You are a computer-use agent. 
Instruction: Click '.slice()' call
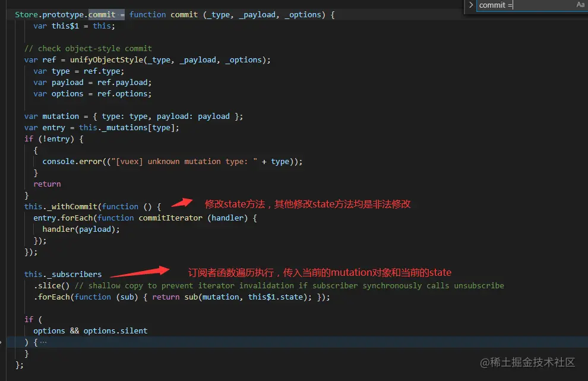tap(51, 286)
